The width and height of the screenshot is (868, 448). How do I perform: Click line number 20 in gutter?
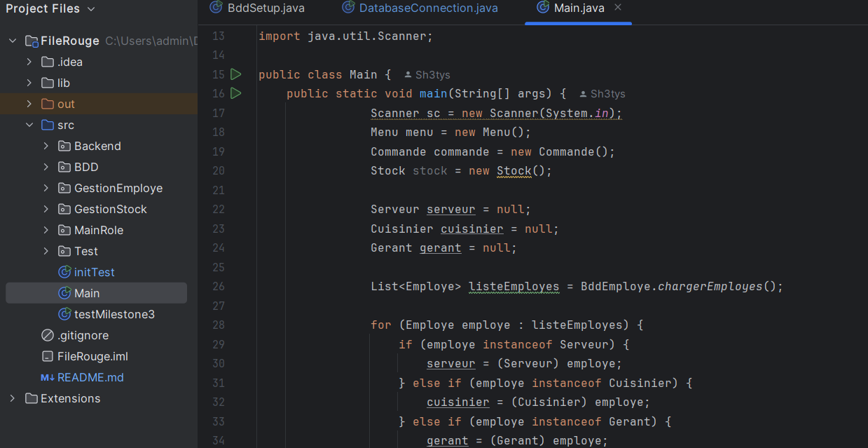click(218, 170)
